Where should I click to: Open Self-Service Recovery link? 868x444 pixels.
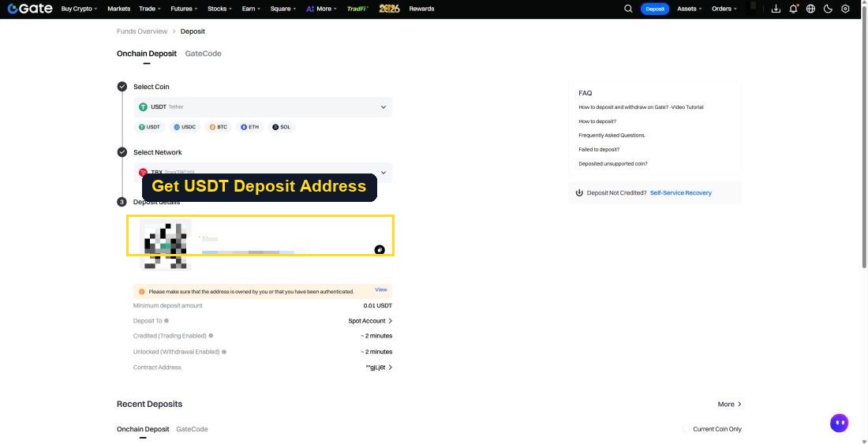click(681, 193)
